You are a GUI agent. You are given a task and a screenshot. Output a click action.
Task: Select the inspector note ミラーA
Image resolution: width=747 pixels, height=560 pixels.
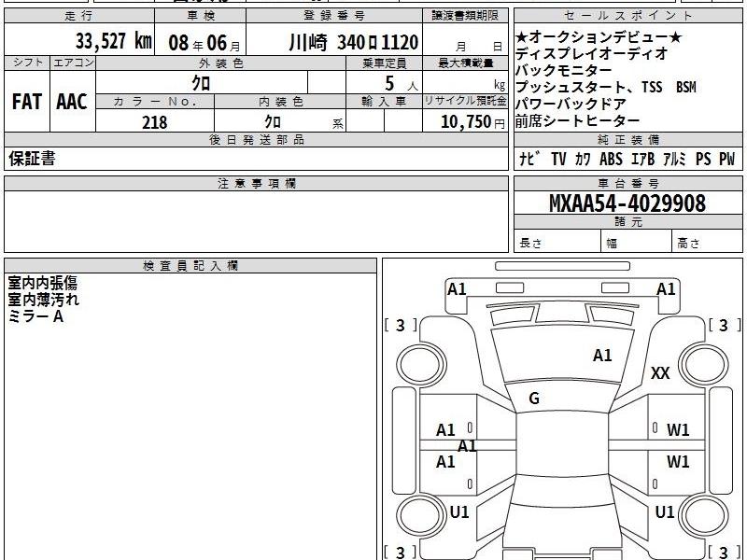pos(35,316)
